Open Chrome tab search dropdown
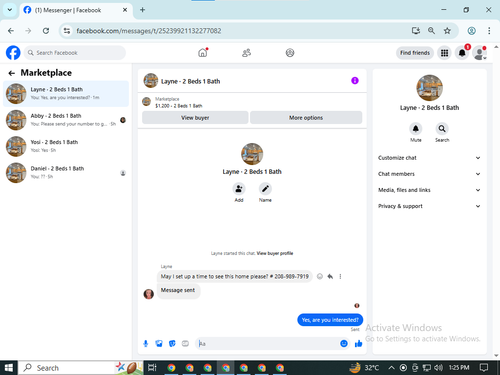The image size is (500, 375). (x=10, y=10)
